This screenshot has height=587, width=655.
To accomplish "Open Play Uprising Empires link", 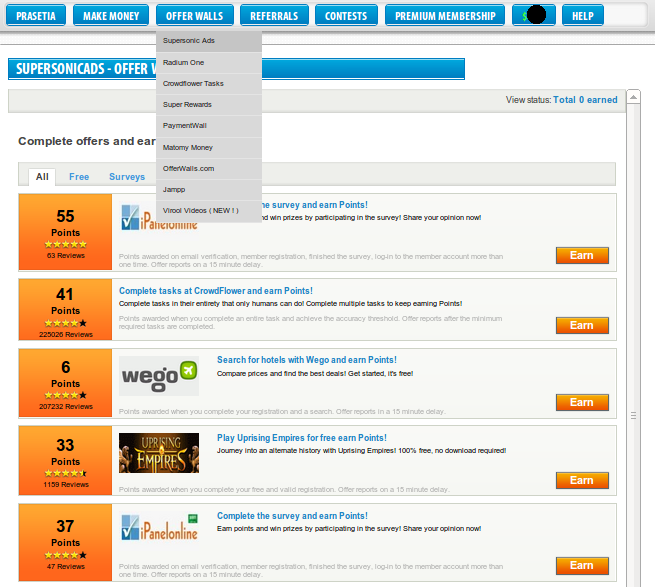I will coord(302,438).
